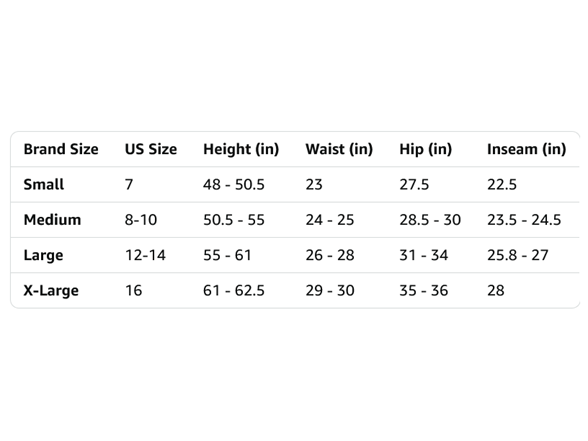Click the 8-10 US size cell
The image size is (588, 441).
(141, 220)
